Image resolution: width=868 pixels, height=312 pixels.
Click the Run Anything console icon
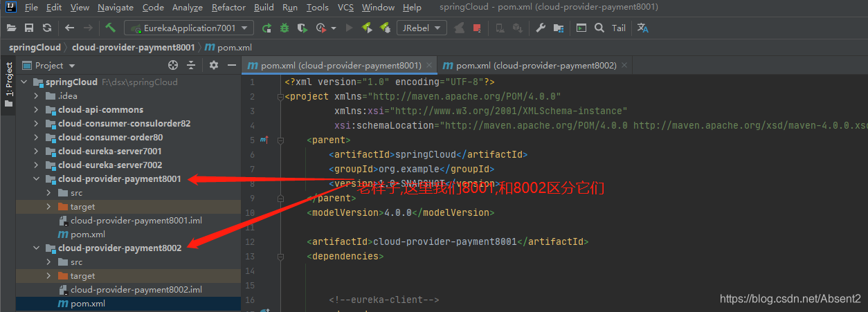581,28
